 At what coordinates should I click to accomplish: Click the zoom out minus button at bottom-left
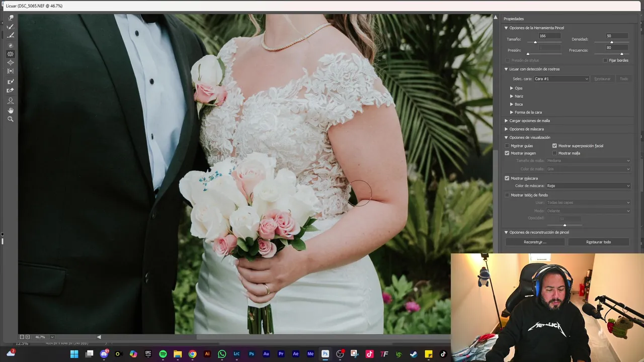click(x=22, y=337)
